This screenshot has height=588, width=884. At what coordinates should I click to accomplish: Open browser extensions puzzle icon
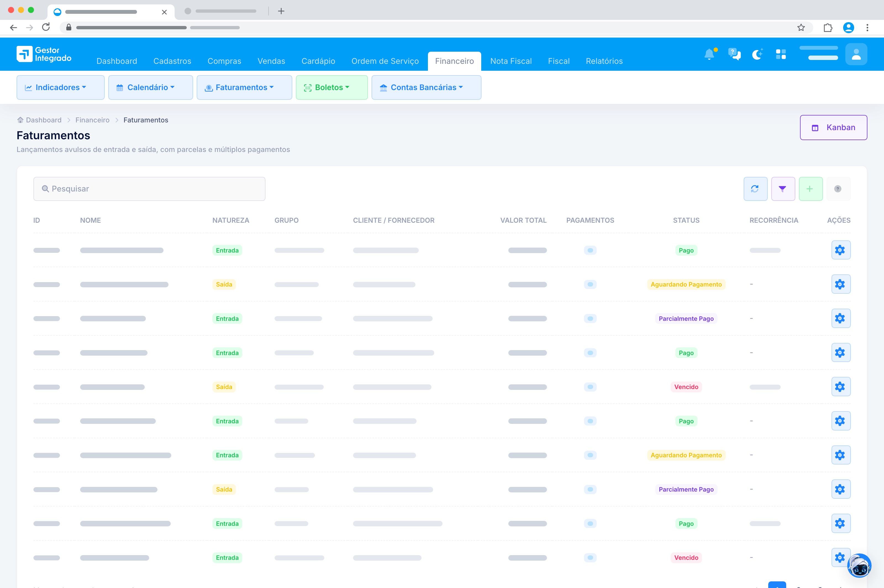click(828, 27)
